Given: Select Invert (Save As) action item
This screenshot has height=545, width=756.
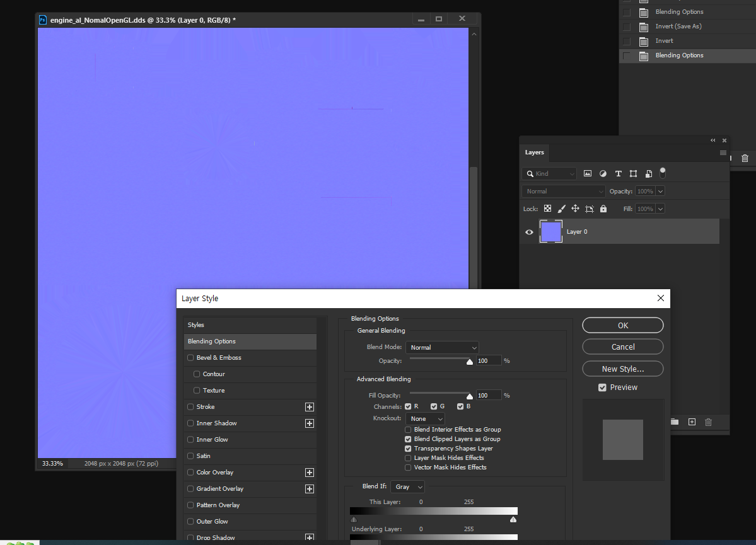Looking at the screenshot, I should (x=678, y=26).
